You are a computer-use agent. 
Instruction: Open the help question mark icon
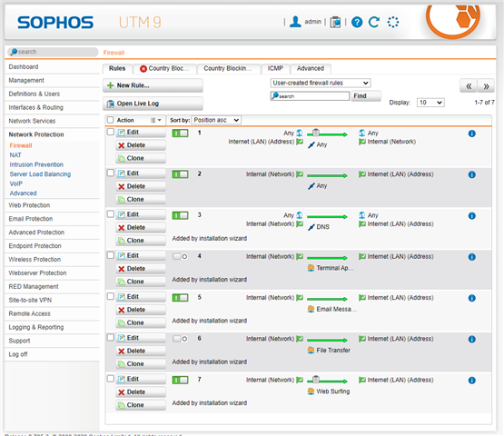click(x=357, y=22)
